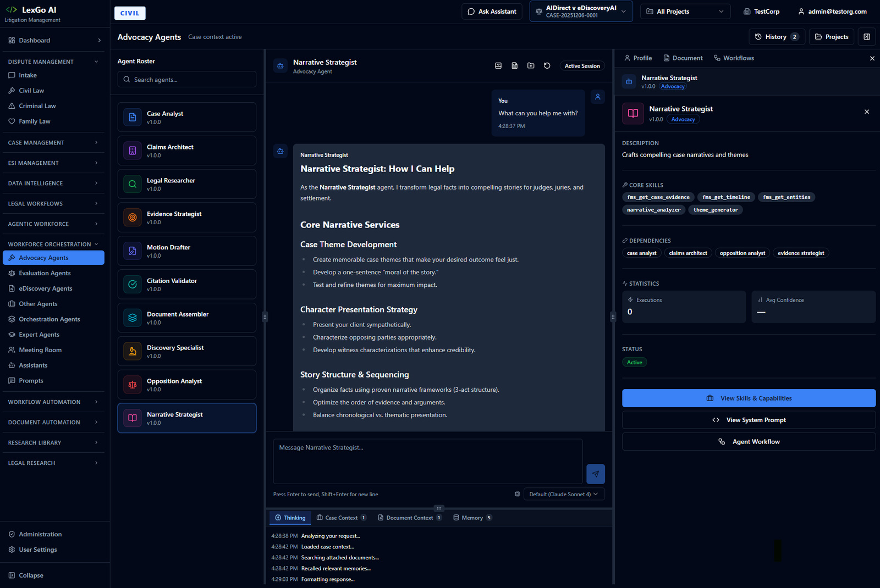Image resolution: width=880 pixels, height=588 pixels.
Task: Click the TestCorp organization label
Action: tap(761, 12)
